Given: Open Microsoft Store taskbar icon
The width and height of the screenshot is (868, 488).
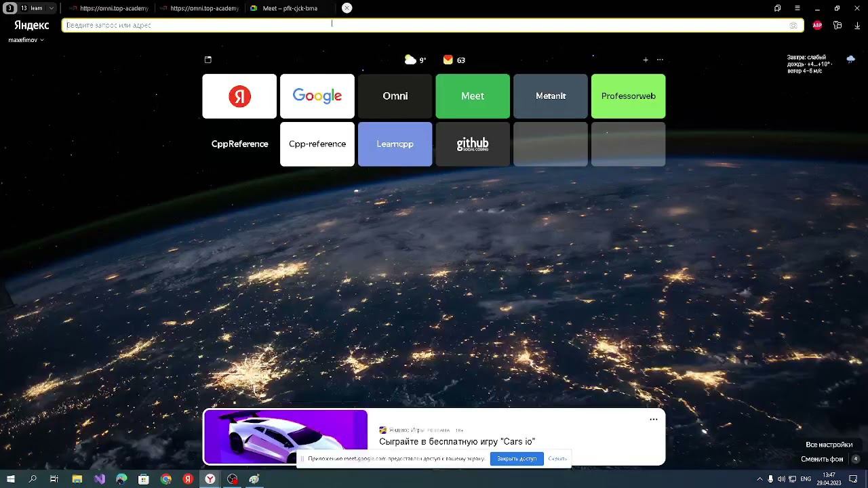Looking at the screenshot, I should click(144, 479).
